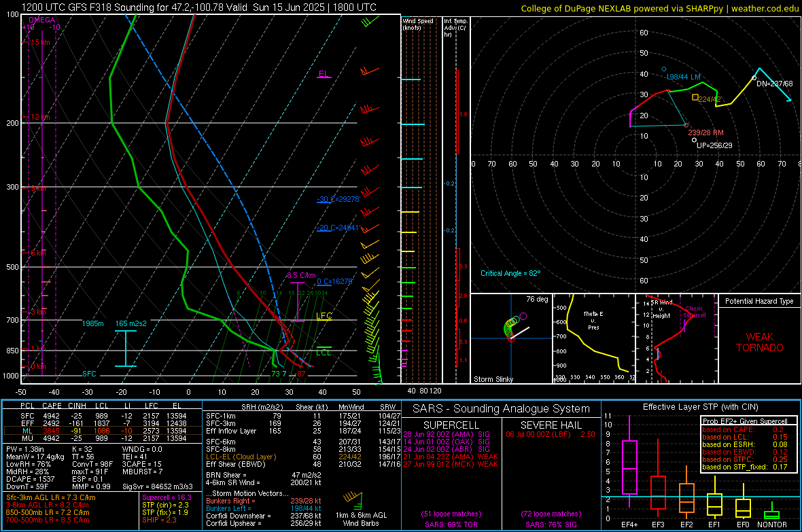802x532 pixels.
Task: Click the 28 Jun 92 00Z (AMA) supercell analogue
Action: [x=447, y=434]
